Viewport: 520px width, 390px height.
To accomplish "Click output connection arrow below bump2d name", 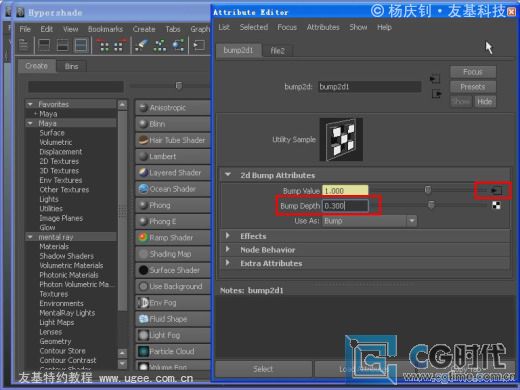I will pos(437,94).
